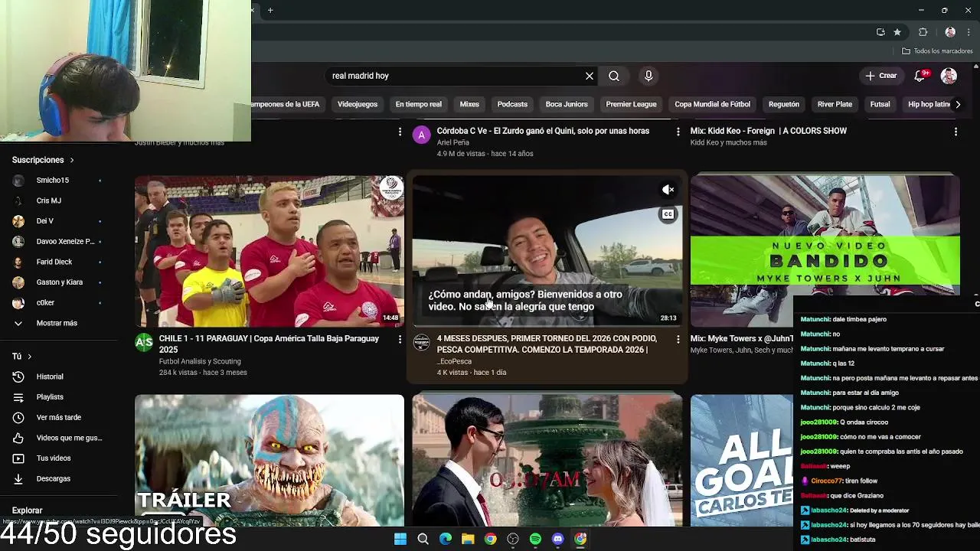
Task: Select the Boca Juniors chip
Action: click(567, 104)
